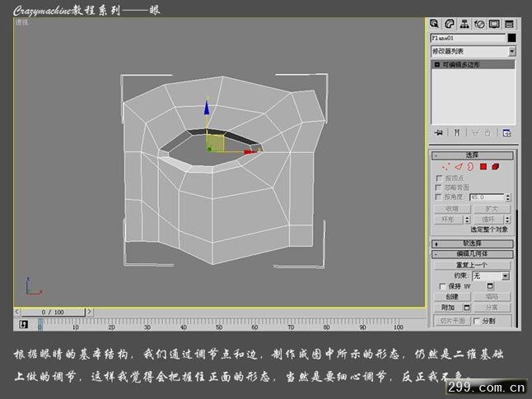Collapse the 选择 (Selection) rollout

point(472,155)
